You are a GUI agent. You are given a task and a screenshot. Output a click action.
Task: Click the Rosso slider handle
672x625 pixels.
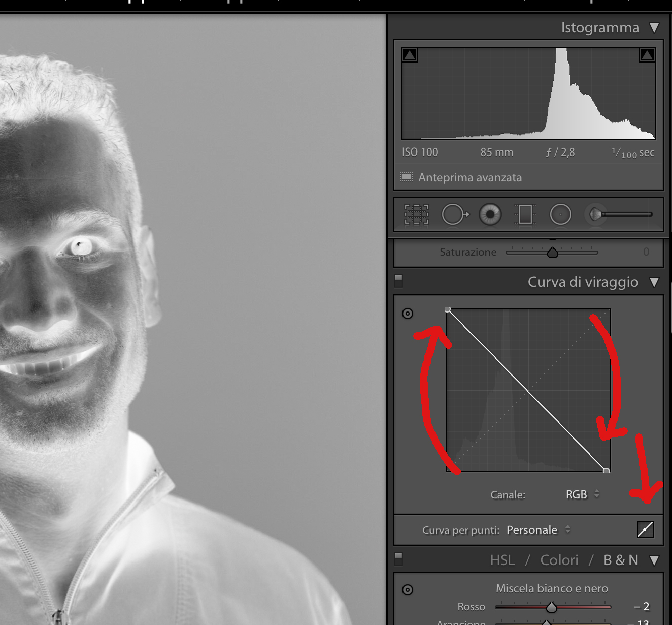[552, 607]
